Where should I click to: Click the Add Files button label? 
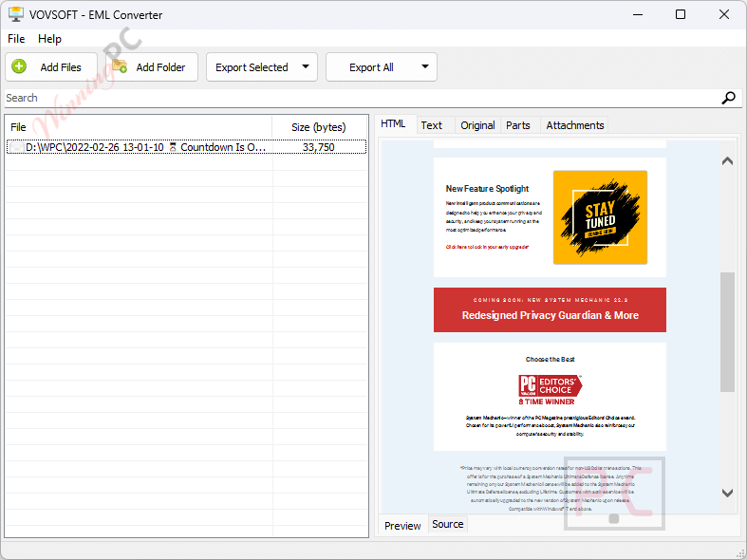(61, 67)
